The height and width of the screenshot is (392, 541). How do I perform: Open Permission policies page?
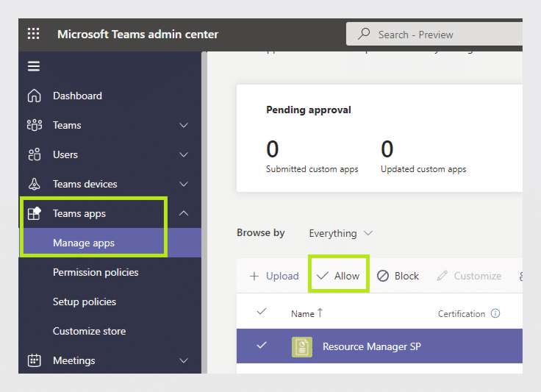(96, 272)
